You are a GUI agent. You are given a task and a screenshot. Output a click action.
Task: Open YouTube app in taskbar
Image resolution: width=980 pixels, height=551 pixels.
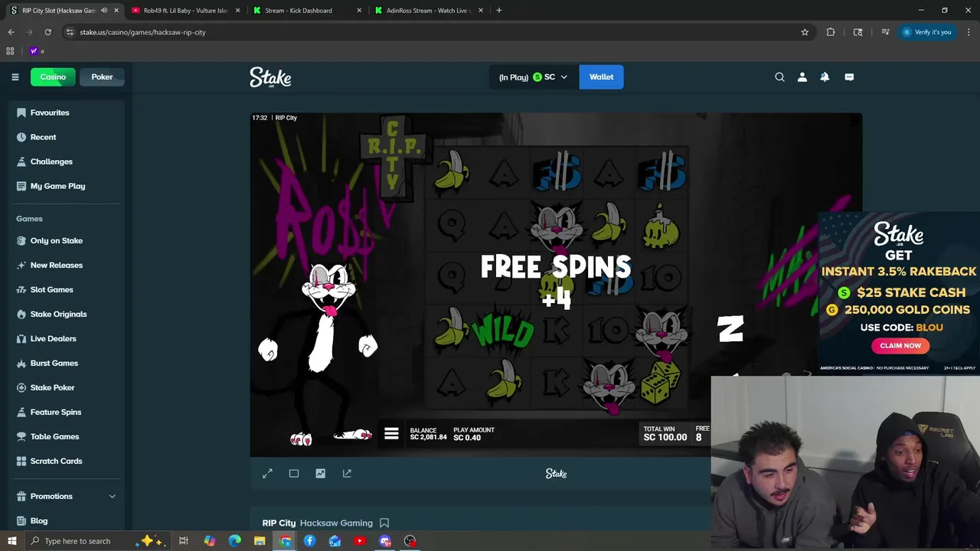click(x=360, y=541)
